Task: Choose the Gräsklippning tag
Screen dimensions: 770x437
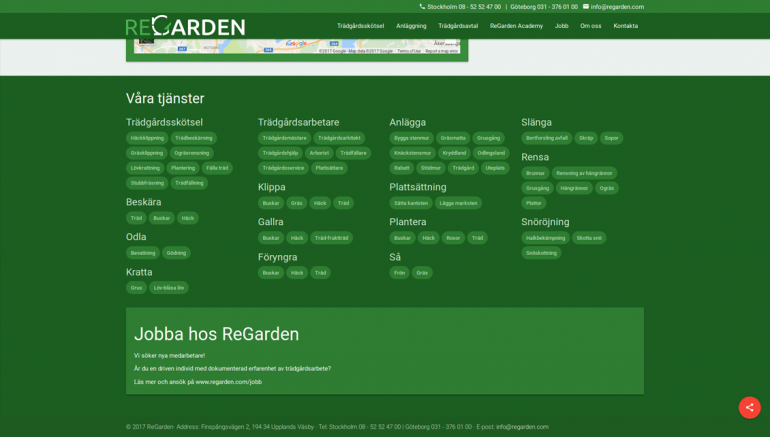Action: coord(147,153)
